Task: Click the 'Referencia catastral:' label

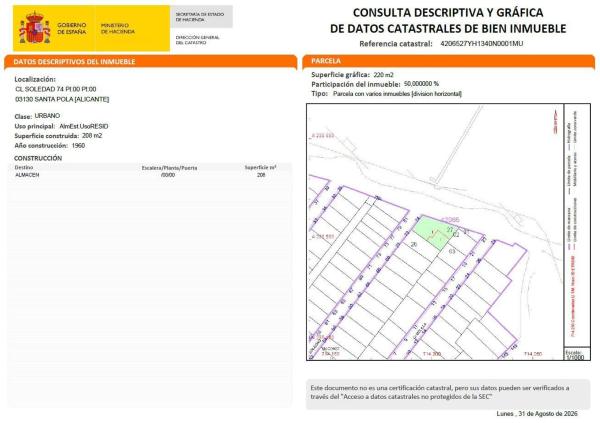Action: [x=396, y=44]
